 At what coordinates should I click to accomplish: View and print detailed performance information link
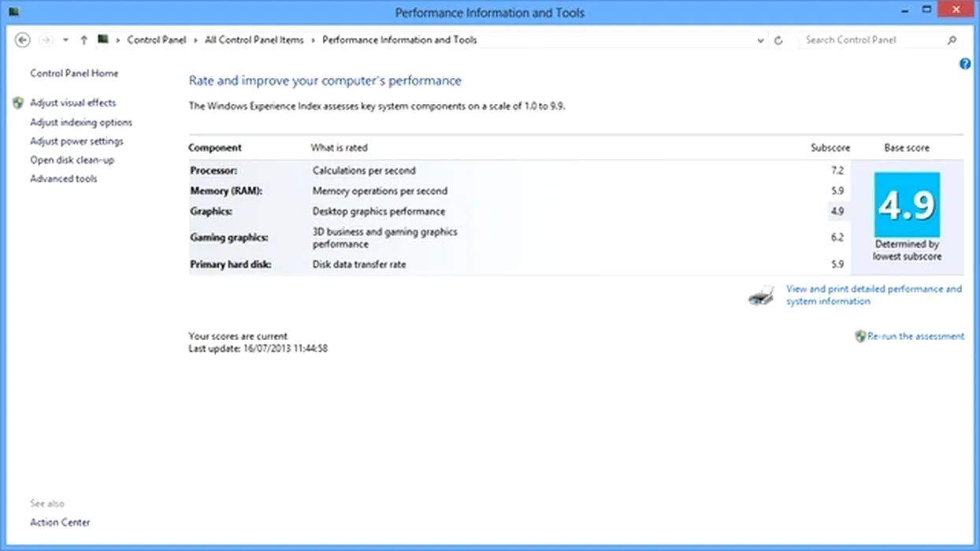coord(874,295)
